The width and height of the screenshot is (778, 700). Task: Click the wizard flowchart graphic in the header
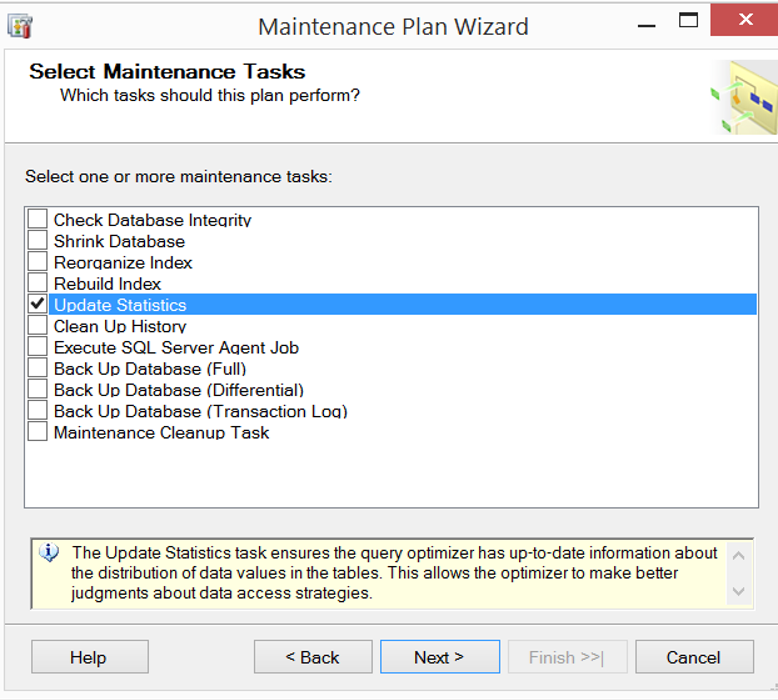pyautogui.click(x=744, y=98)
